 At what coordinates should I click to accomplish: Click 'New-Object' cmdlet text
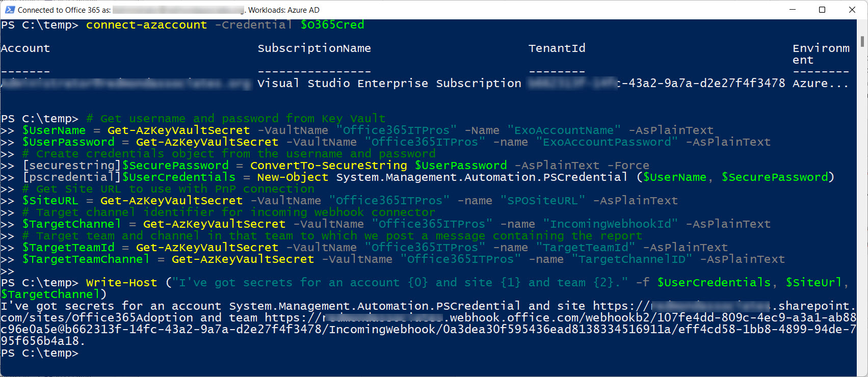[x=293, y=177]
